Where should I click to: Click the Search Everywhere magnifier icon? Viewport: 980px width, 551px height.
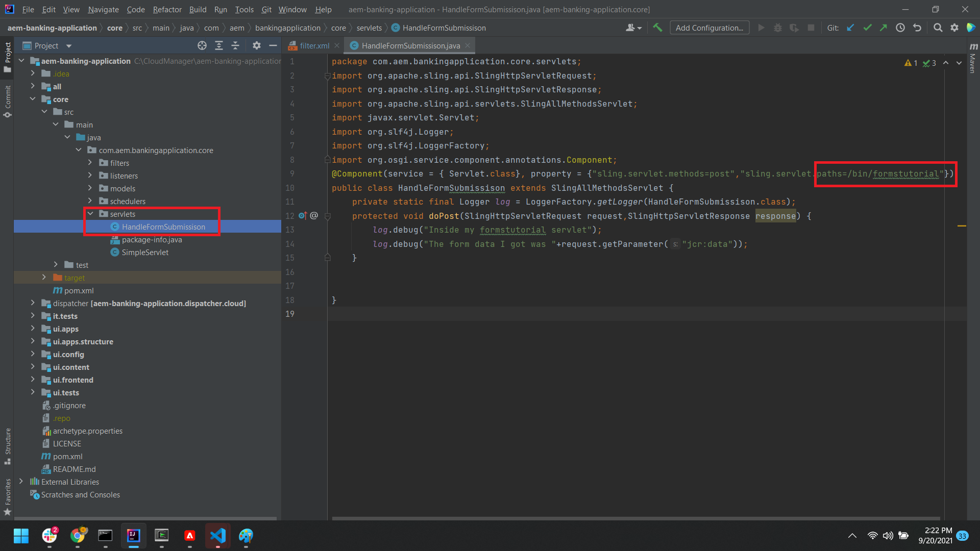938,28
